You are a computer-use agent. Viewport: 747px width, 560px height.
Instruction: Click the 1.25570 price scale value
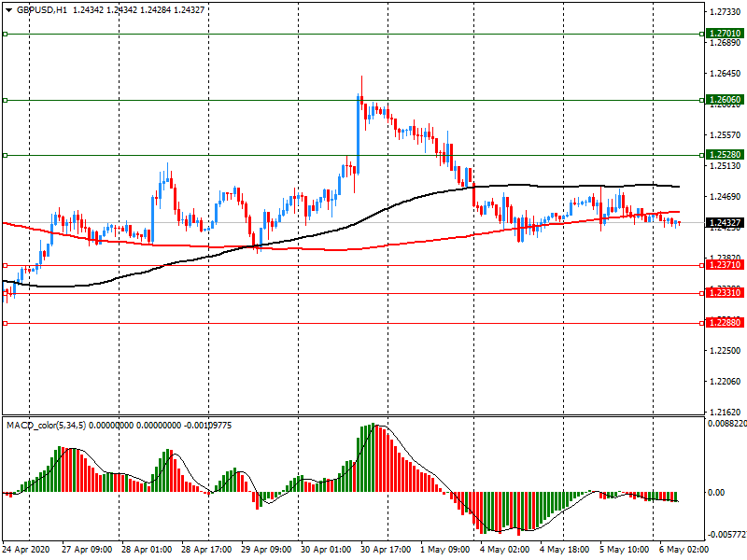coord(726,135)
